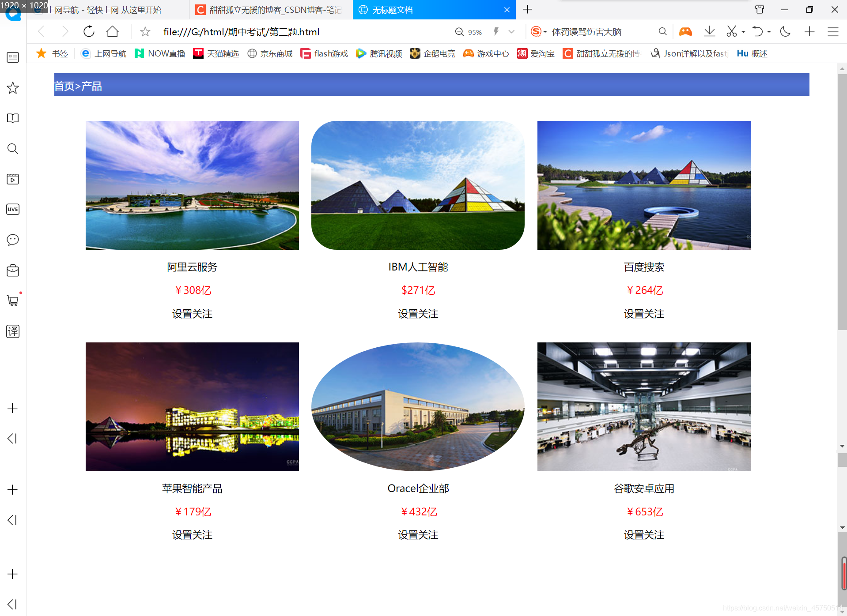The width and height of the screenshot is (847, 616).
Task: Click the browser Forward arrow
Action: point(65,31)
